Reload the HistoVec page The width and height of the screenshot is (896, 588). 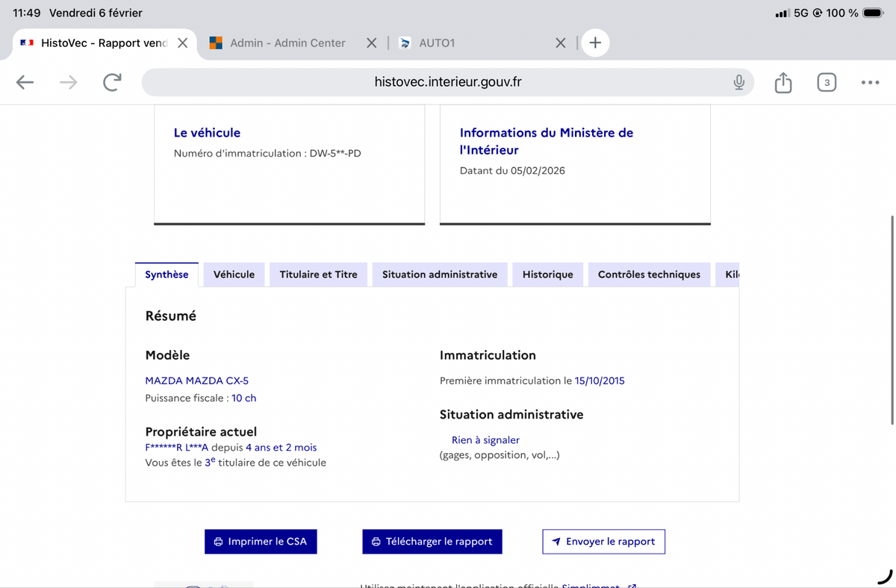[112, 82]
